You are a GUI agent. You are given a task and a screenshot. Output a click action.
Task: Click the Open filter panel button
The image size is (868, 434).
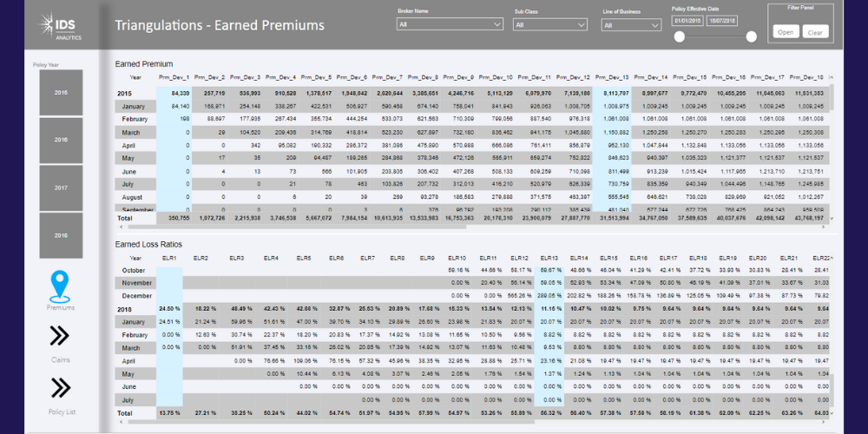pyautogui.click(x=786, y=32)
